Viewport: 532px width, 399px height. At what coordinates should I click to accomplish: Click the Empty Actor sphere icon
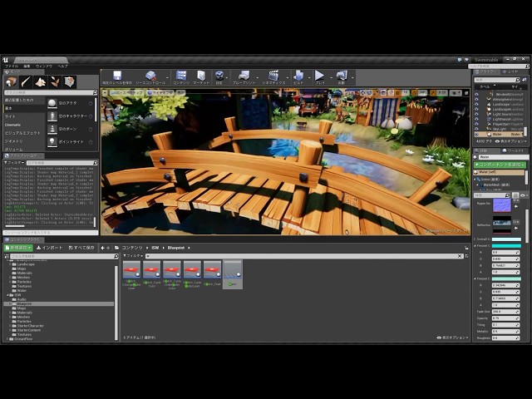tap(52, 103)
